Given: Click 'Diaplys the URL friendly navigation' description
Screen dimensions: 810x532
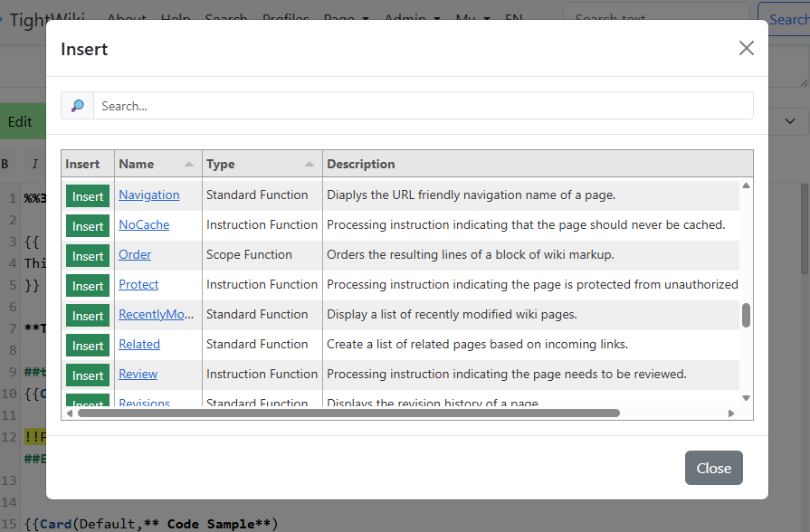Looking at the screenshot, I should pyautogui.click(x=472, y=195).
